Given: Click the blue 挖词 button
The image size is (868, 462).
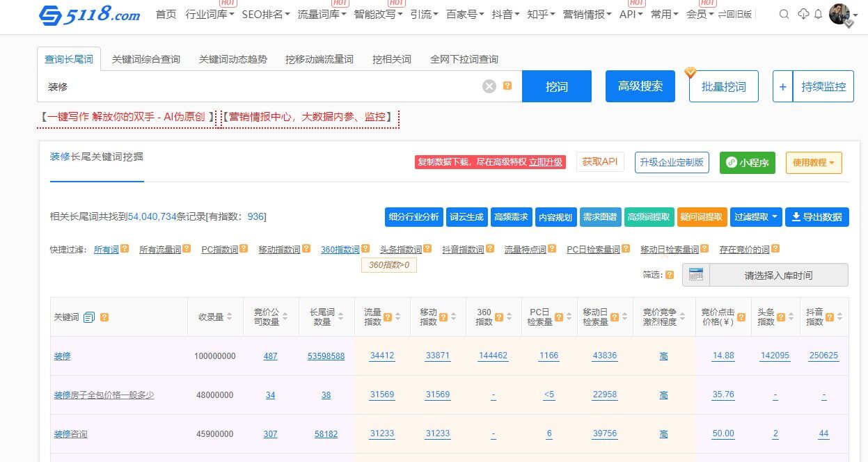Looking at the screenshot, I should (x=556, y=86).
